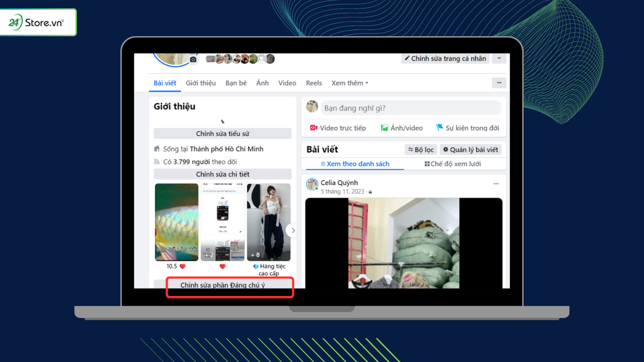The width and height of the screenshot is (644, 362).
Task: Click Chỉnh sửa phần Đáng chú ý button
Action: point(223,285)
